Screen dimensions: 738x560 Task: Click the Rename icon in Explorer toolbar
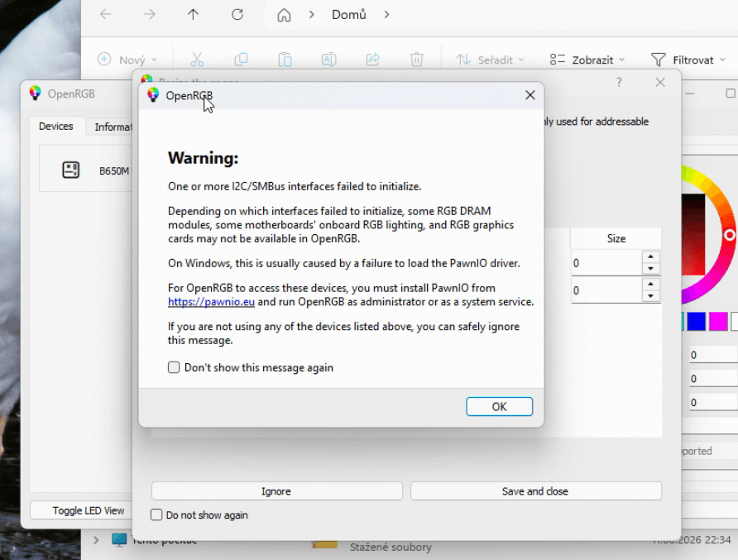pos(328,60)
